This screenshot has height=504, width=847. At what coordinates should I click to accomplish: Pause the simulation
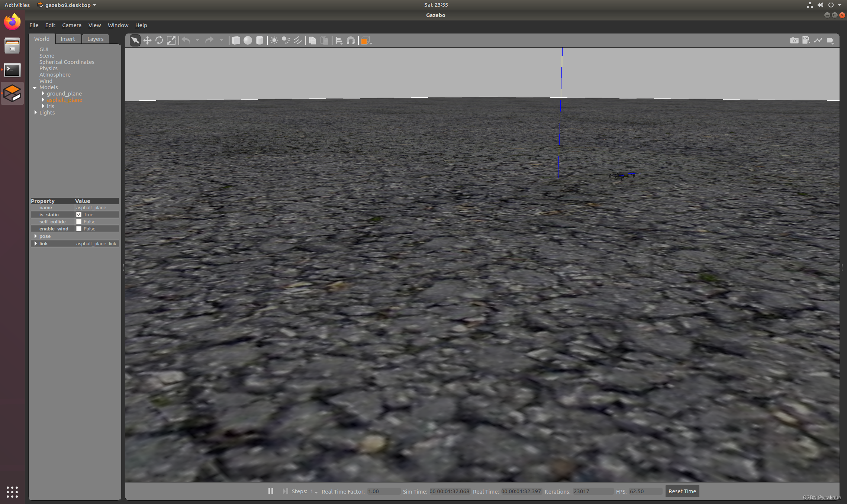point(271,491)
